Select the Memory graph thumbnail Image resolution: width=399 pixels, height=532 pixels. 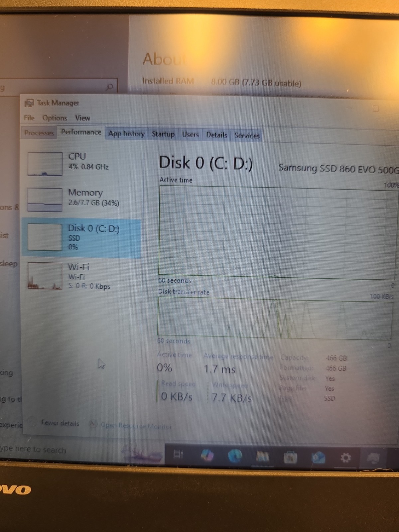coord(45,200)
